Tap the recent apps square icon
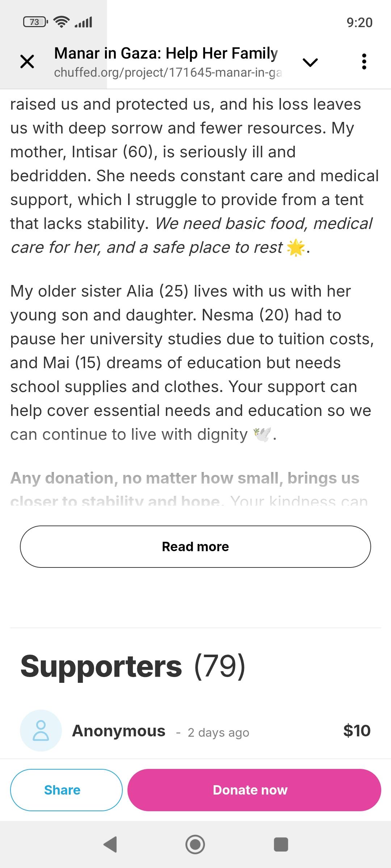391x868 pixels. pyautogui.click(x=281, y=844)
